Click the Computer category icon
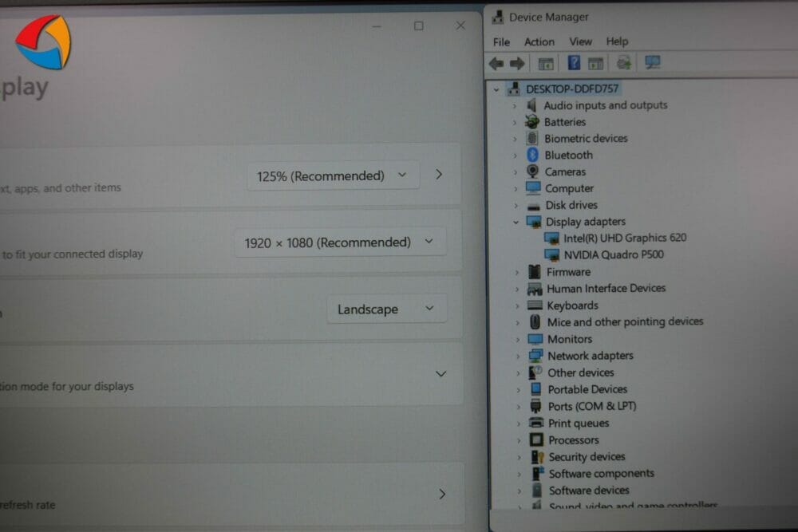This screenshot has height=532, width=798. [x=533, y=188]
